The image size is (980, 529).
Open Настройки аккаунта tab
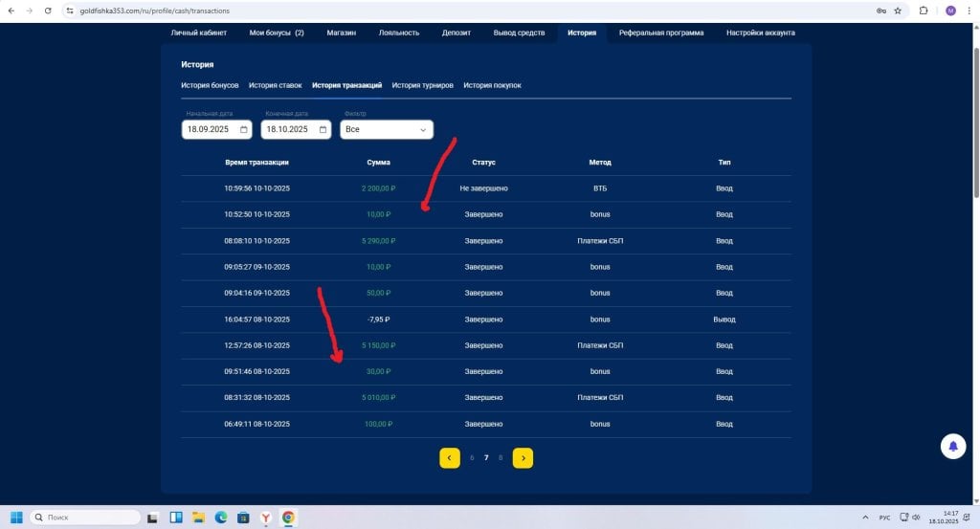[761, 33]
